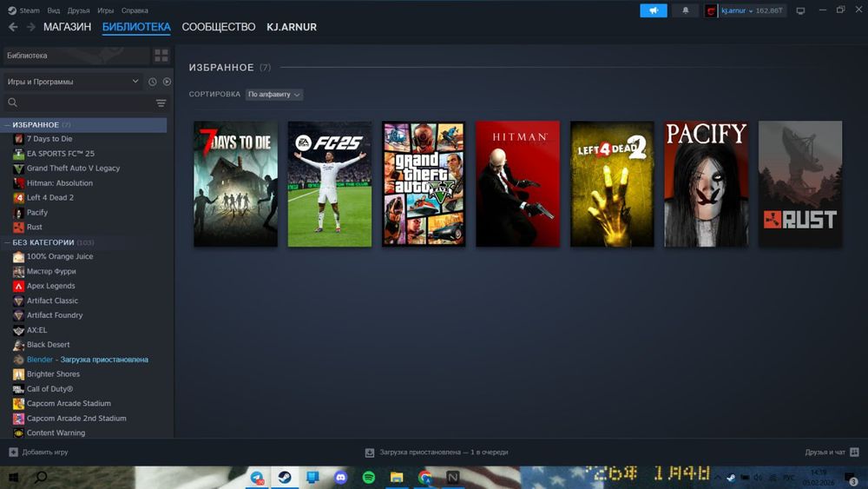Open the Загрузка приостановлена downloads link
Image resolution: width=868 pixels, height=489 pixels.
coord(444,452)
